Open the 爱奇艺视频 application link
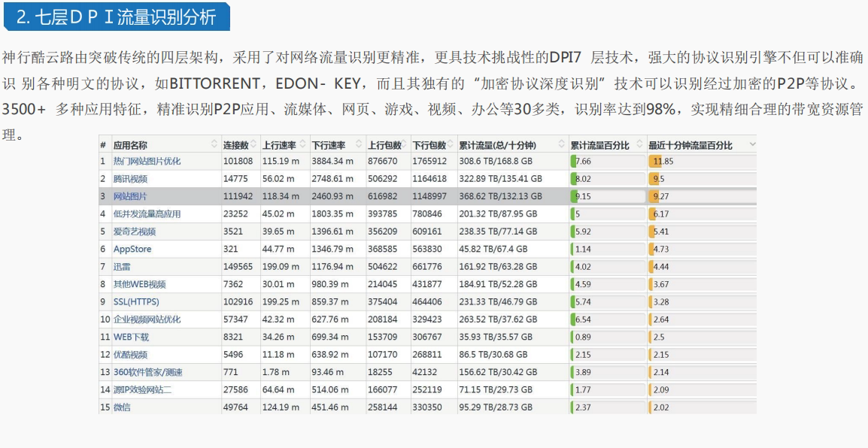The height and width of the screenshot is (448, 868). point(135,232)
